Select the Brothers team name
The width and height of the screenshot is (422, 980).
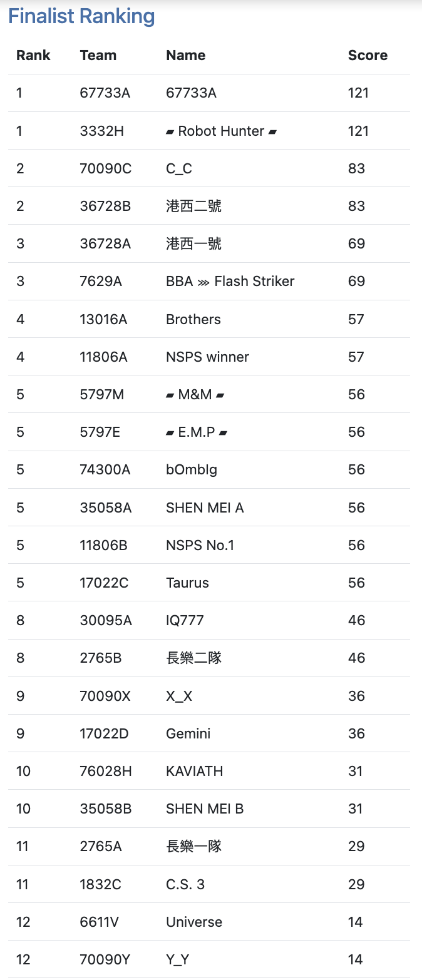193,319
